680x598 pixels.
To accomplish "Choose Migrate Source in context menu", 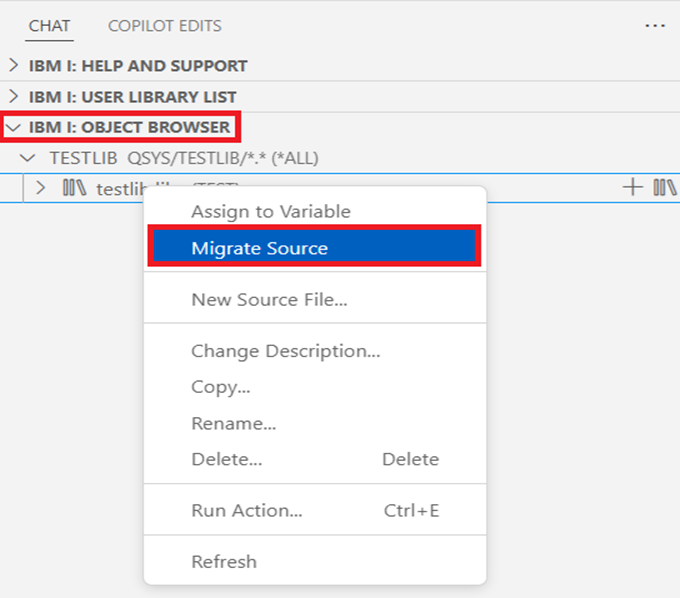I will pyautogui.click(x=259, y=248).
